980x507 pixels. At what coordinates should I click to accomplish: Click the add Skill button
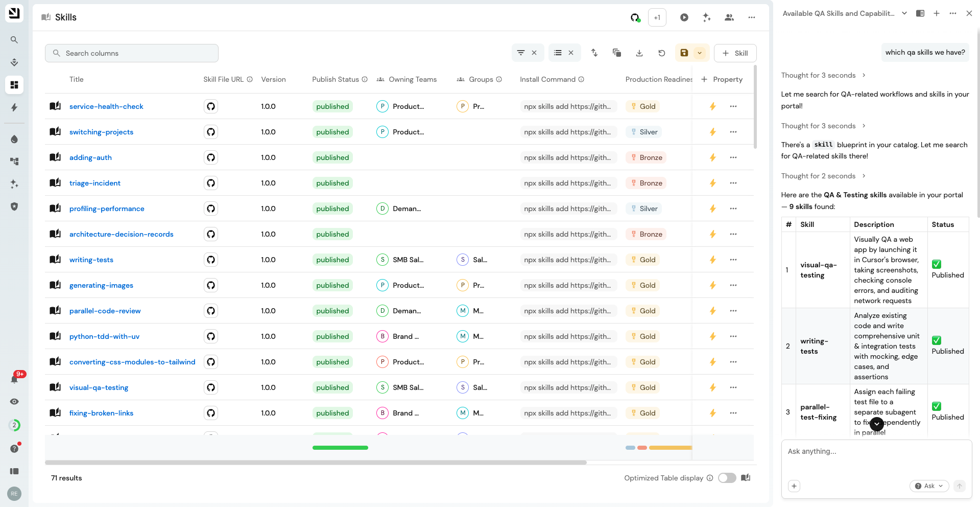[x=735, y=53]
